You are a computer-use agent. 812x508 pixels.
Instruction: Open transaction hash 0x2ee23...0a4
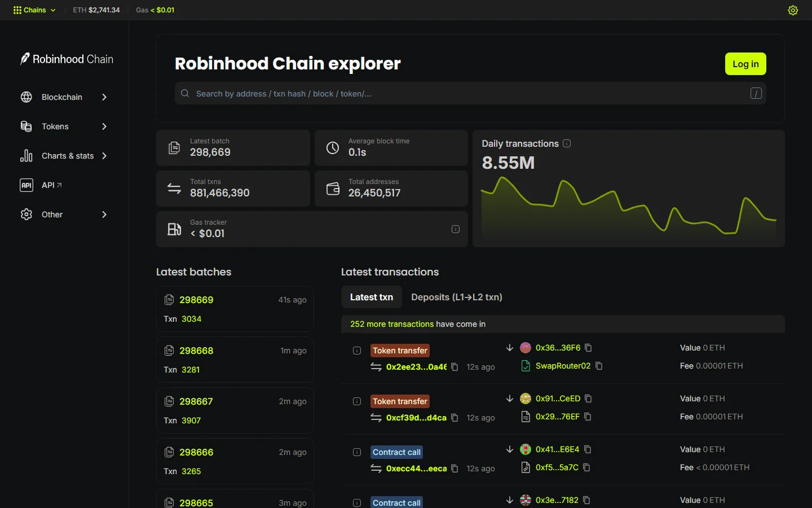click(x=416, y=367)
